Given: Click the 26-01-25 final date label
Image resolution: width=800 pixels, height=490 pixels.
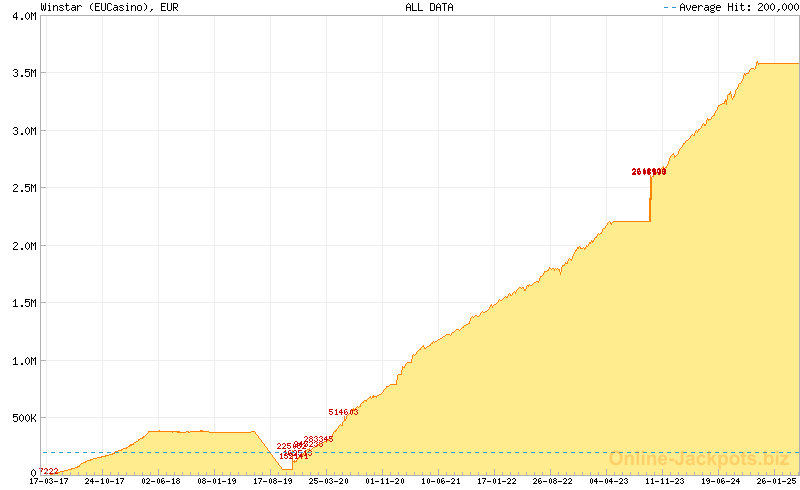Looking at the screenshot, I should point(775,481).
